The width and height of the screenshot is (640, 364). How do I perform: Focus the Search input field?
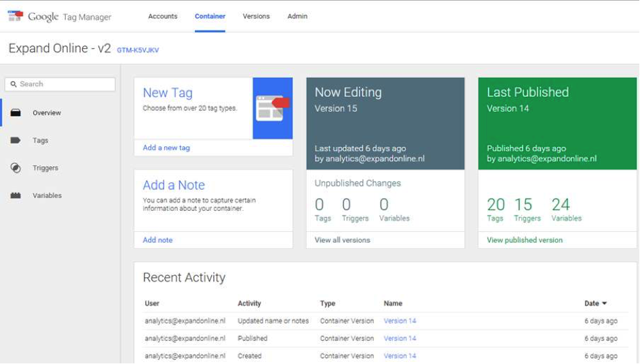[60, 84]
